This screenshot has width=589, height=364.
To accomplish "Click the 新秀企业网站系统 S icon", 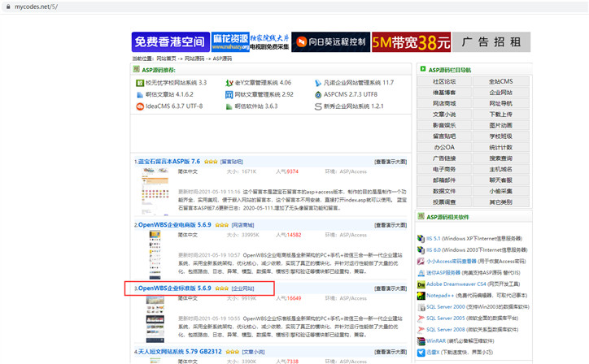I will 318,106.
